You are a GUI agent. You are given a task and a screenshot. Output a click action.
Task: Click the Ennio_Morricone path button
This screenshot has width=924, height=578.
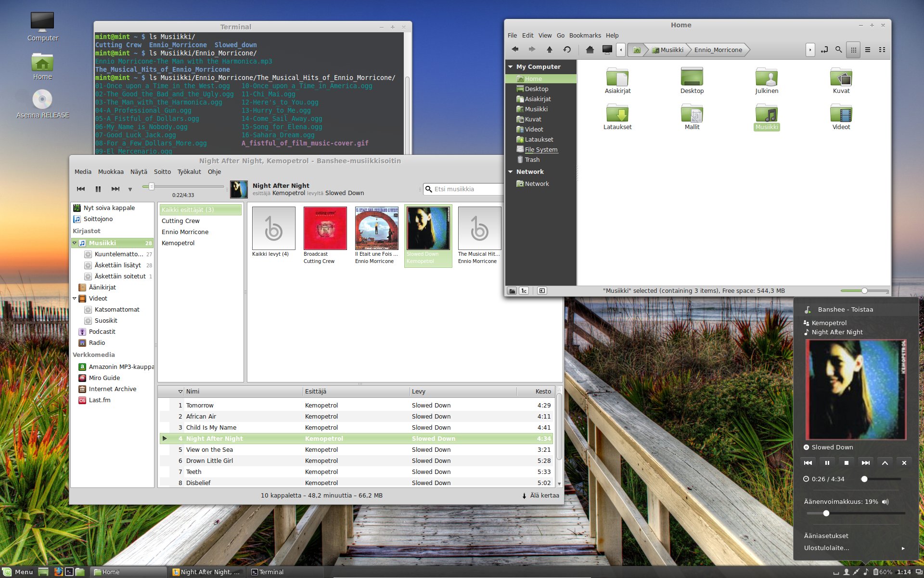718,50
